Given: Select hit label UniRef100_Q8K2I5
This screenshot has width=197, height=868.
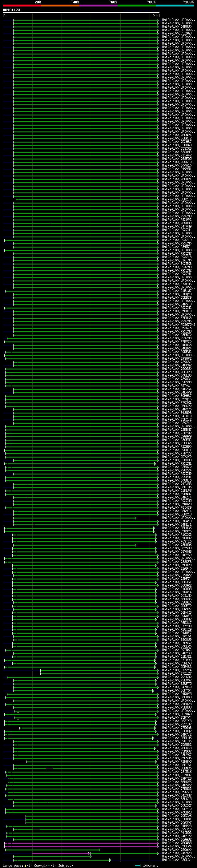Looking at the screenshot, I should (x=177, y=200).
